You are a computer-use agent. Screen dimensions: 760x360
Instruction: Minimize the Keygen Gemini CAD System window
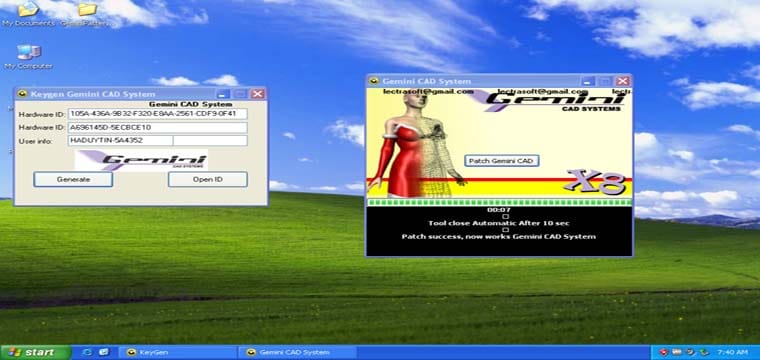[x=223, y=94]
